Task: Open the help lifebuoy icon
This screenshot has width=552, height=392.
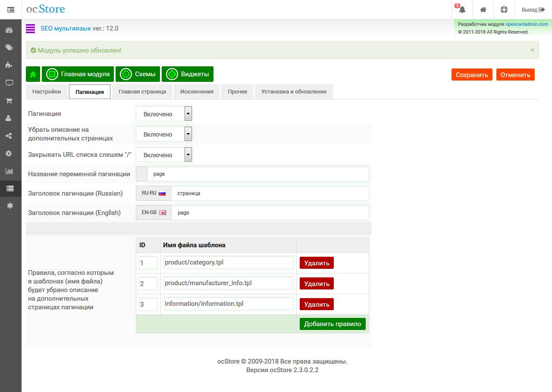Action: (x=504, y=9)
